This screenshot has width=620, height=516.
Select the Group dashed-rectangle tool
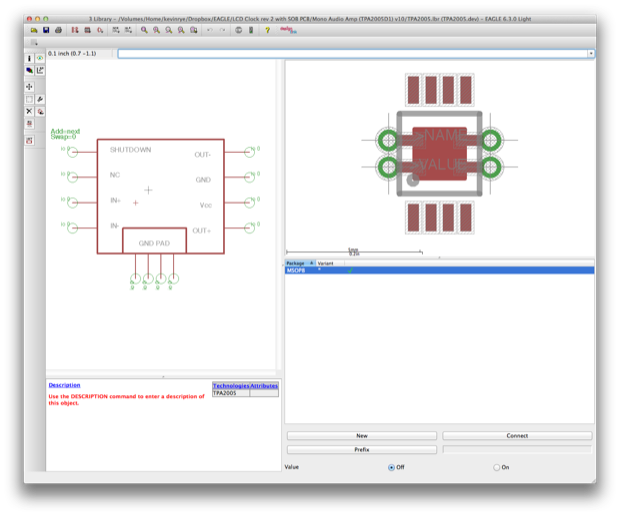coord(29,99)
